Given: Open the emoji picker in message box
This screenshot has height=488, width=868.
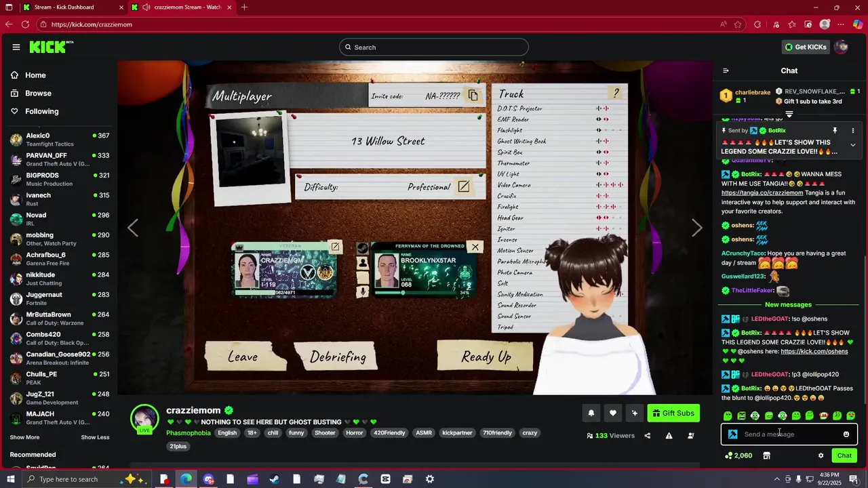Looking at the screenshot, I should click(x=846, y=434).
